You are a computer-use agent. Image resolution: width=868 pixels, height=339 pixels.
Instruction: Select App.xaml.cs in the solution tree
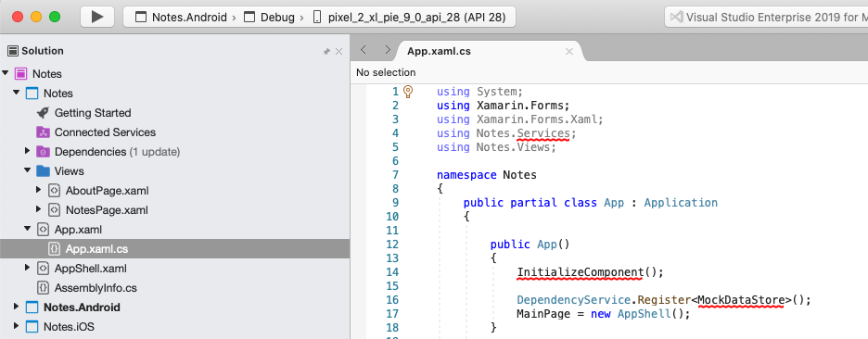(175, 249)
